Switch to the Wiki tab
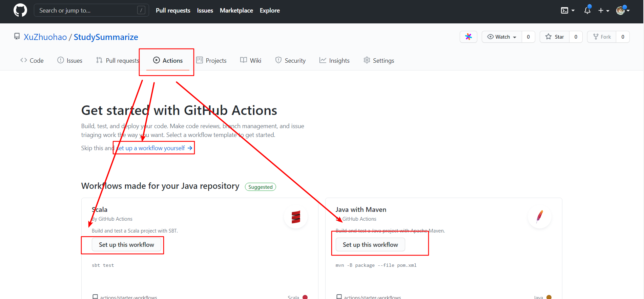This screenshot has height=299, width=644. [x=251, y=60]
